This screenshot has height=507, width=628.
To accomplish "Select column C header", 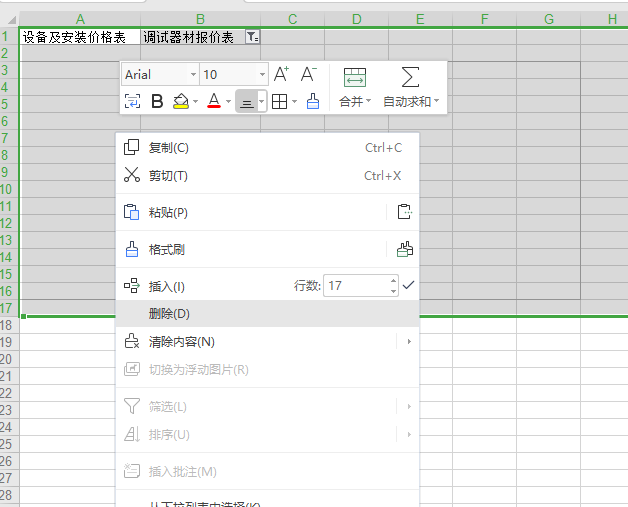I will click(292, 19).
